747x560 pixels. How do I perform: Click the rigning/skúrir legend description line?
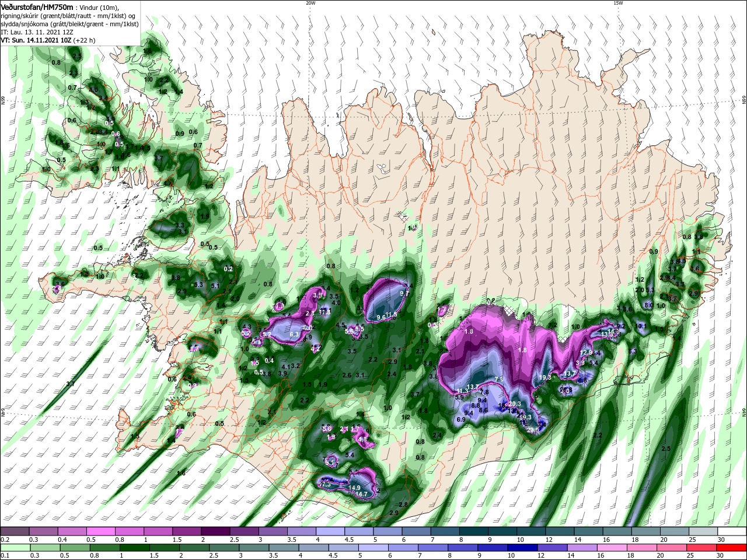[67, 15]
